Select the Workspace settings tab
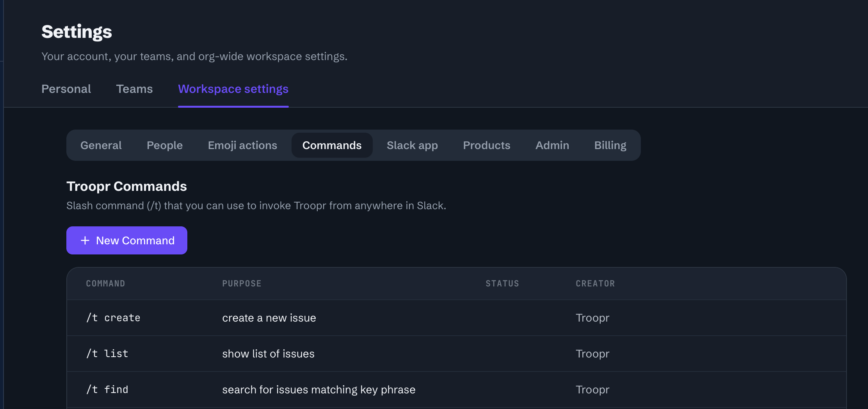 click(x=233, y=89)
